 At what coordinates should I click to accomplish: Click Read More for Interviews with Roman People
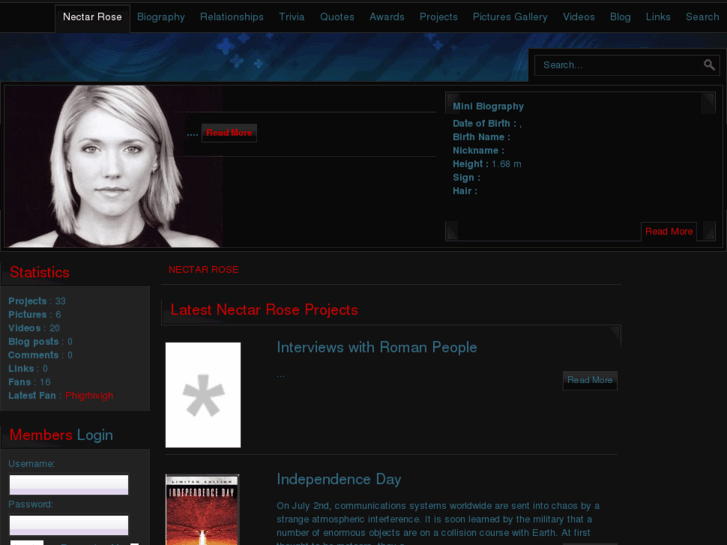coord(590,380)
